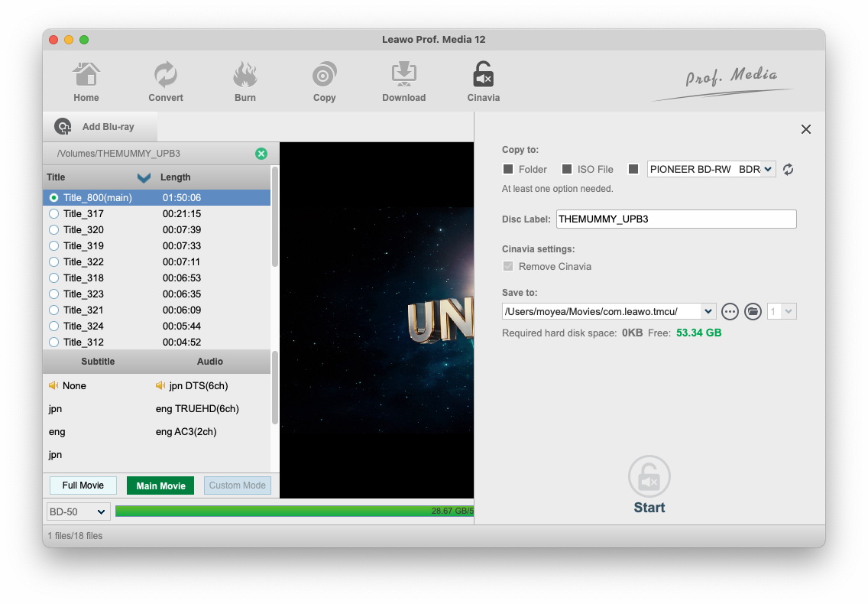
Task: Open the Copy module
Action: click(x=325, y=76)
